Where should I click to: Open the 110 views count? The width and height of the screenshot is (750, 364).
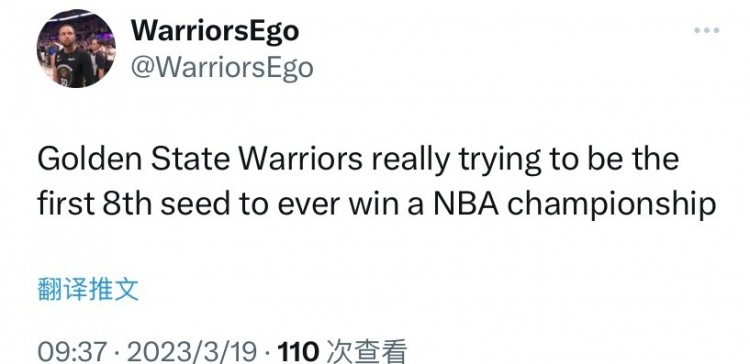pyautogui.click(x=342, y=353)
